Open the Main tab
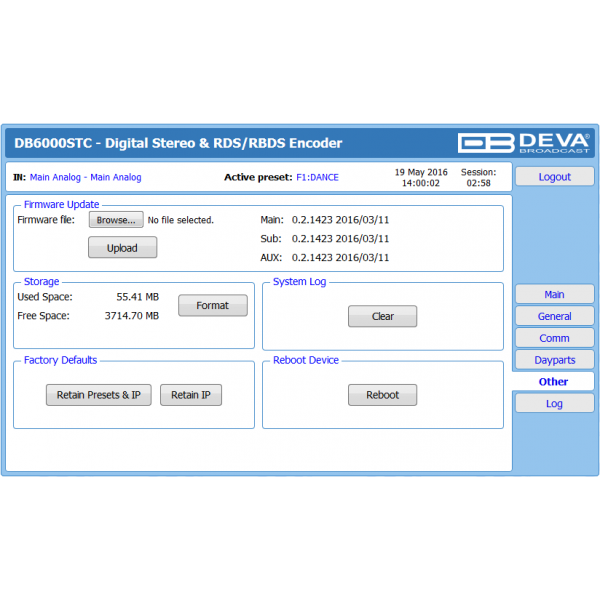Image resolution: width=600 pixels, height=600 pixels. 554,294
